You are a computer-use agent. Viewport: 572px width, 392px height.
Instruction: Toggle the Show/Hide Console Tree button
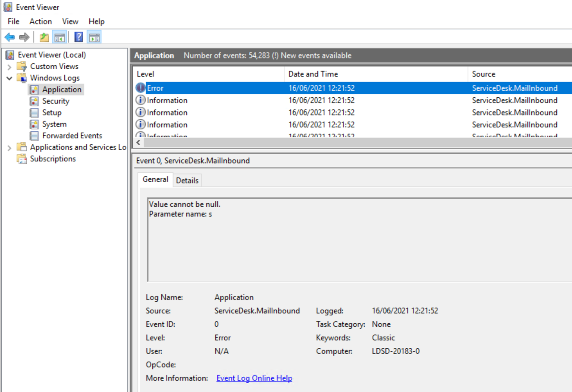[x=59, y=37]
